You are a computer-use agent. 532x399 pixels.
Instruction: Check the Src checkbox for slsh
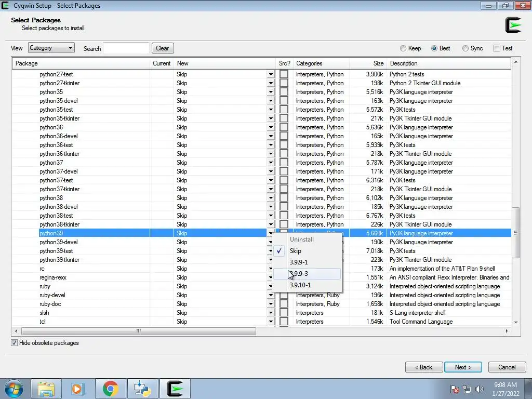point(284,312)
